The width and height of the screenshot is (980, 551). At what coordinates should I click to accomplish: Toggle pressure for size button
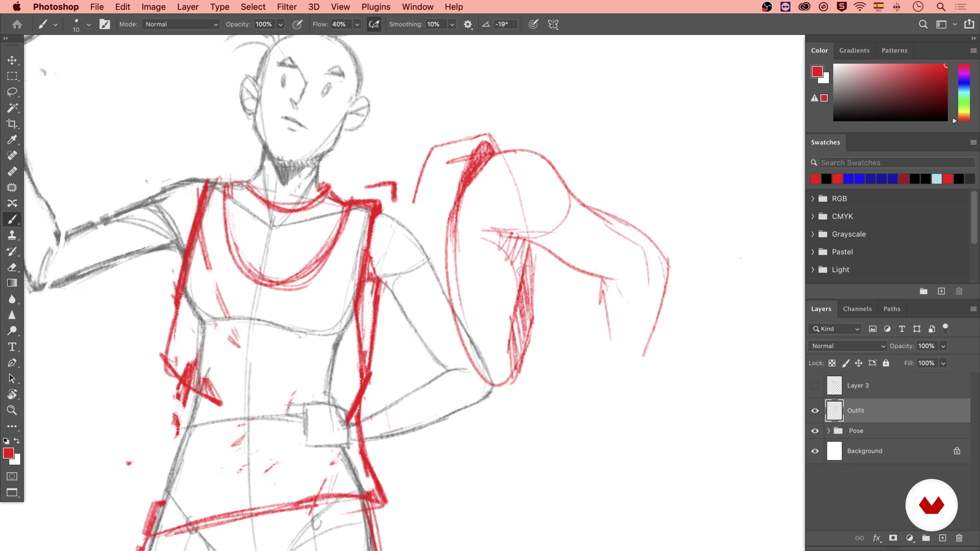coord(533,24)
